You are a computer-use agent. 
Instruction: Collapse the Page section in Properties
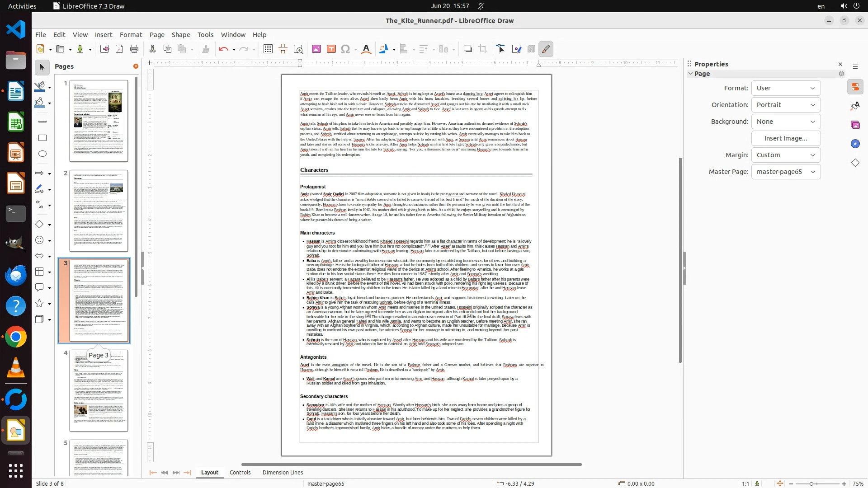tap(691, 74)
